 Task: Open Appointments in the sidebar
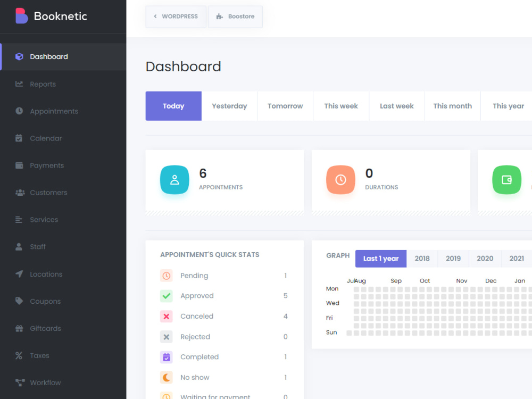(x=63, y=111)
